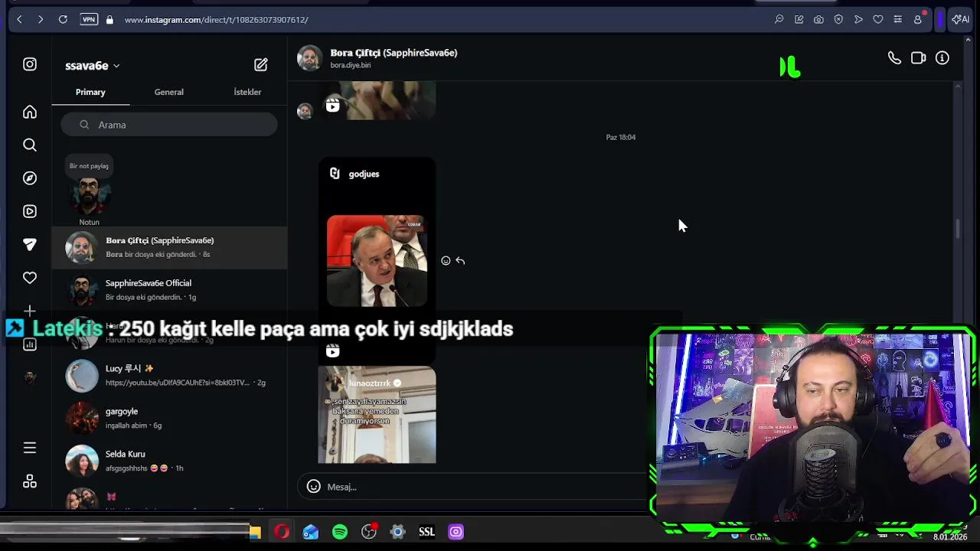Open emoji picker in message box
980x551 pixels.
(313, 487)
